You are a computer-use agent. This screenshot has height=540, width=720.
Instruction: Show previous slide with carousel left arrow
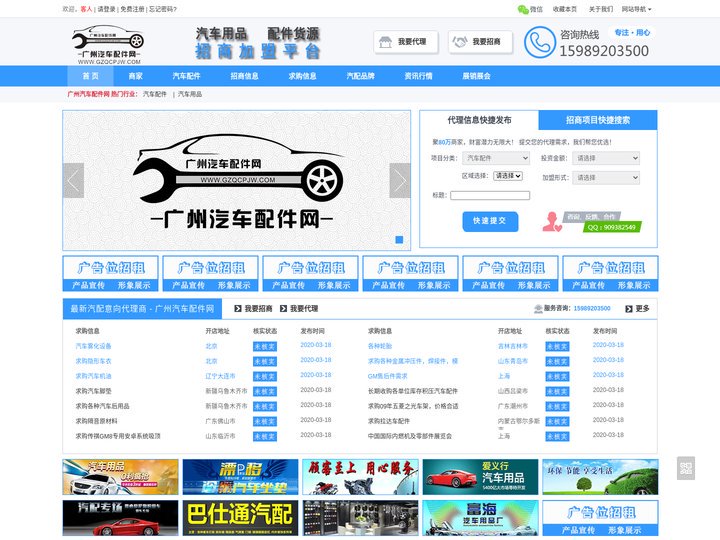point(73,180)
